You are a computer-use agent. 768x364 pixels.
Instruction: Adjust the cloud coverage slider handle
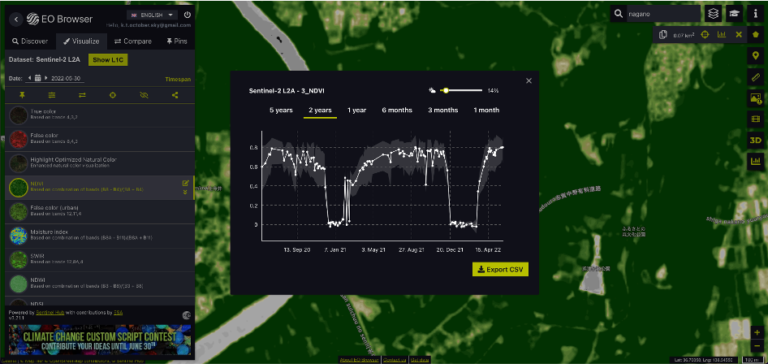click(x=446, y=91)
